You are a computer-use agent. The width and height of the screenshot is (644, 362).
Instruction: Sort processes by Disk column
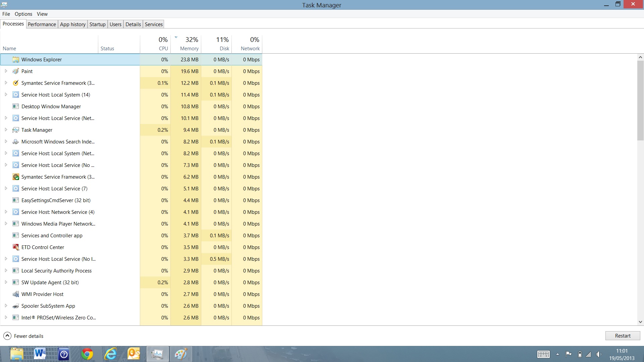(x=216, y=44)
